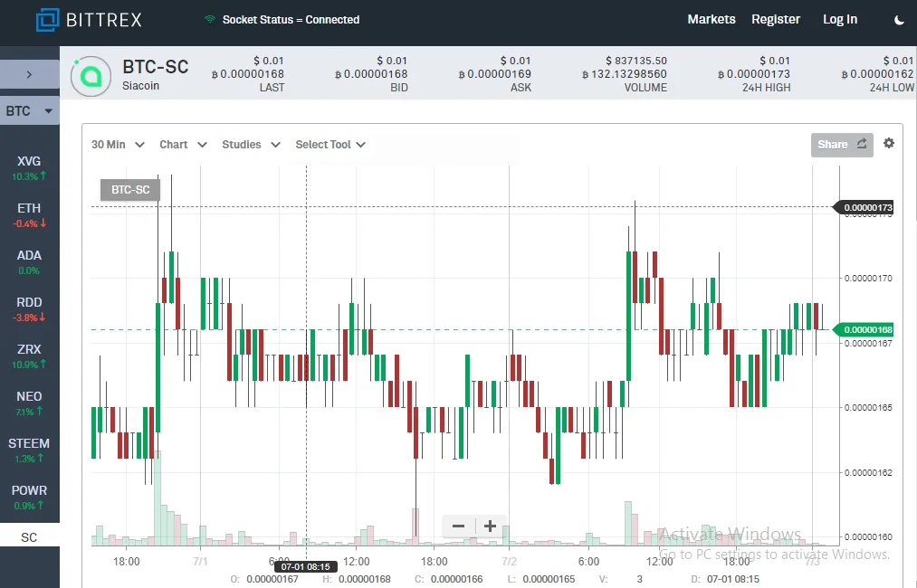Image resolution: width=917 pixels, height=588 pixels.
Task: Click the BTC-SC chart label
Action: (x=129, y=190)
